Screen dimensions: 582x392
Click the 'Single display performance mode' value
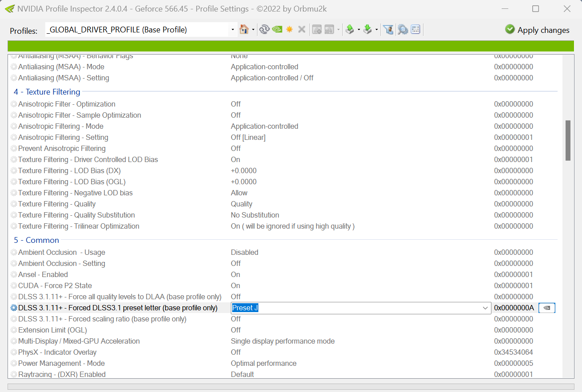pos(283,341)
